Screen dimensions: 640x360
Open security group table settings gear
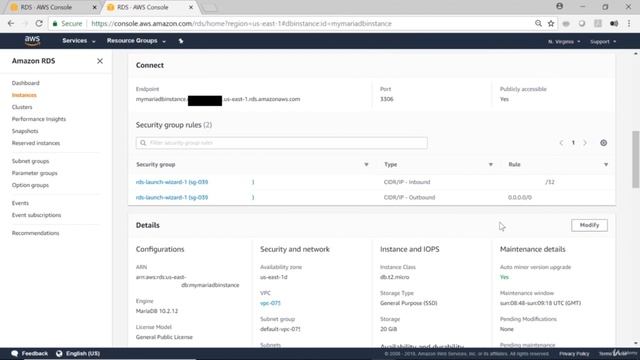tap(603, 143)
